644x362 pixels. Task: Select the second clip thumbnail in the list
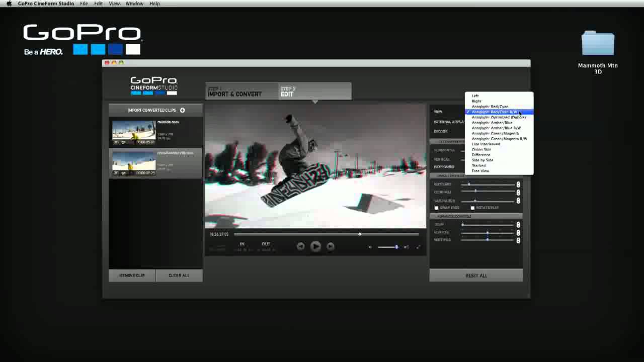pyautogui.click(x=134, y=163)
